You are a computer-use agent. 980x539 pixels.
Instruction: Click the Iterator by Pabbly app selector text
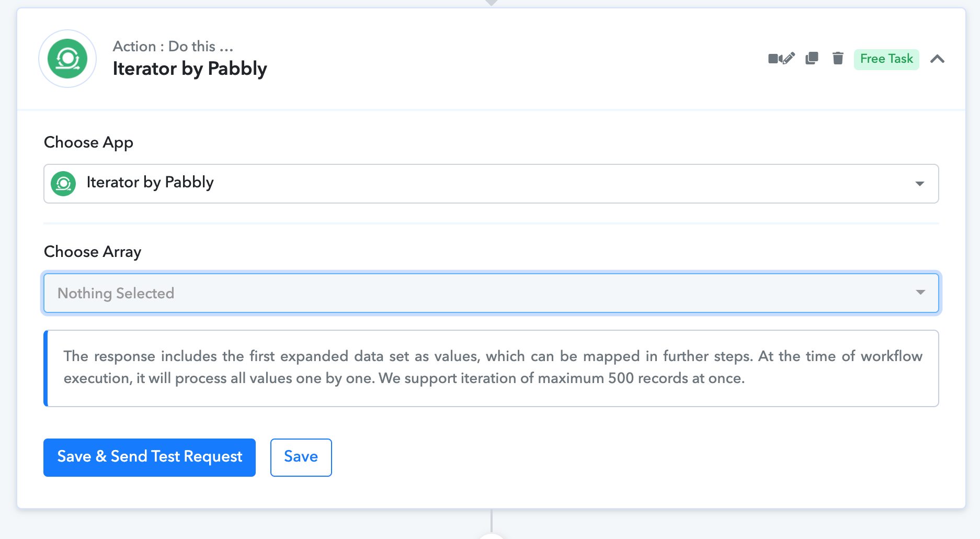(150, 182)
